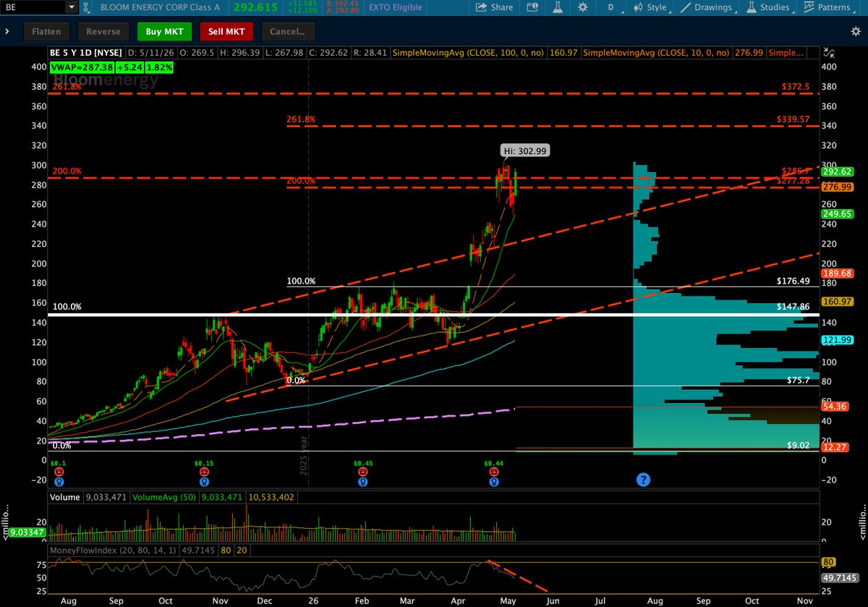The image size is (868, 607).
Task: Click the Reverse button
Action: point(104,32)
